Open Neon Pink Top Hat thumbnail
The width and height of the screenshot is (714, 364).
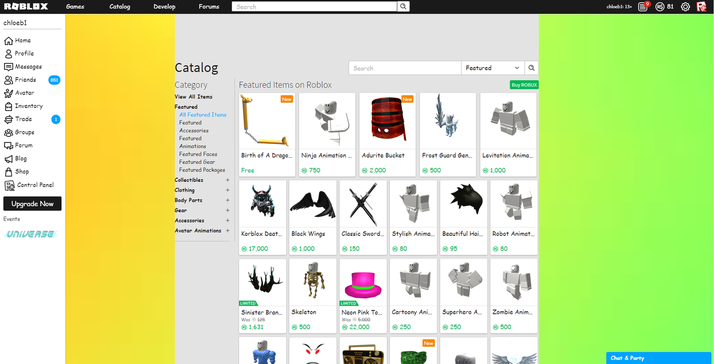tap(363, 282)
